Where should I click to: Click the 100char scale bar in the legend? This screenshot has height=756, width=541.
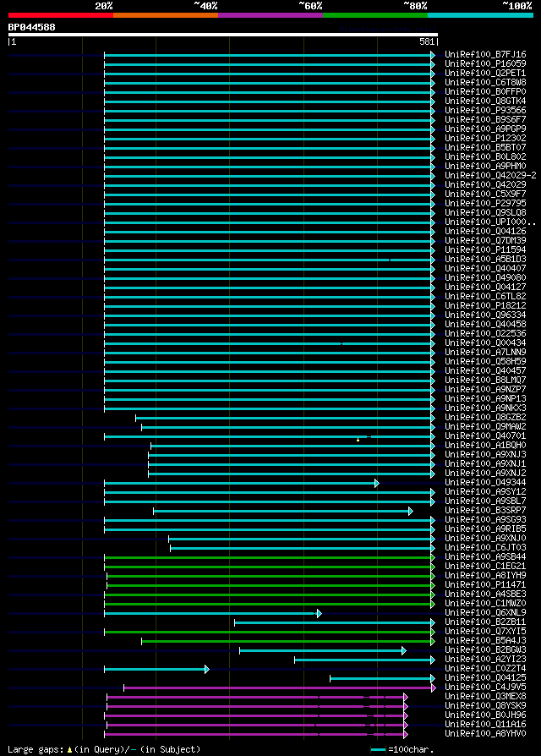click(378, 750)
